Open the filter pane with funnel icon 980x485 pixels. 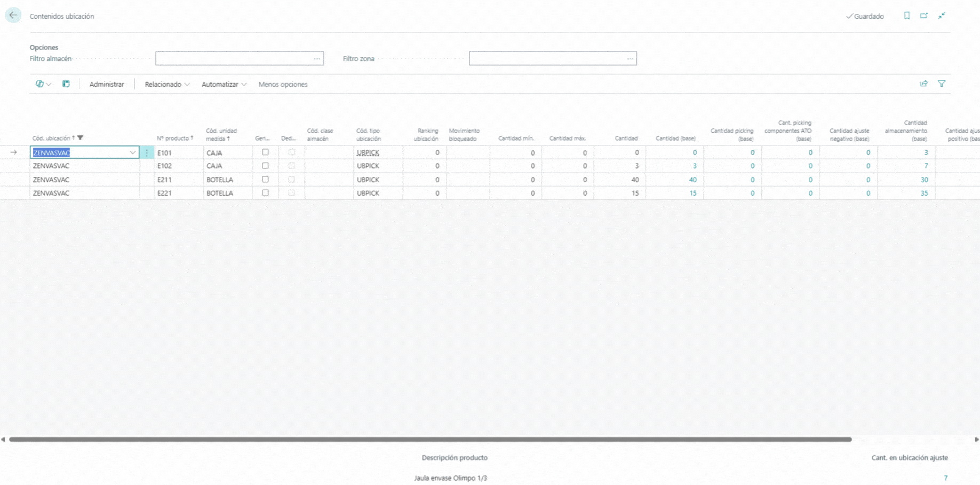coord(942,84)
